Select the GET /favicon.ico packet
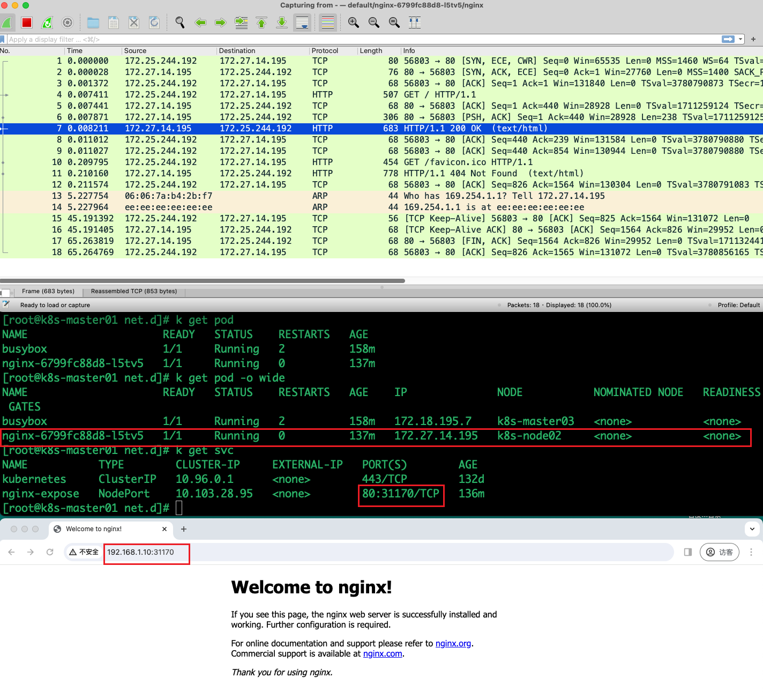 point(381,162)
